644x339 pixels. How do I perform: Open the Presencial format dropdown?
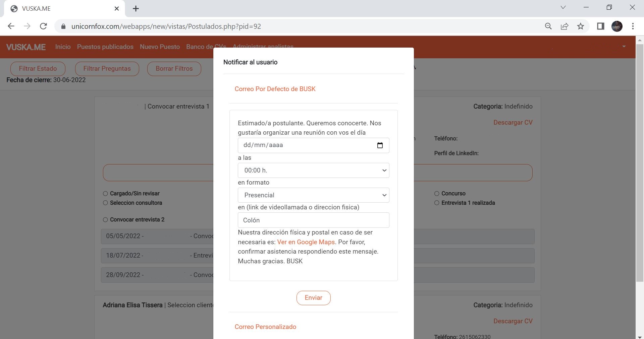click(x=313, y=195)
